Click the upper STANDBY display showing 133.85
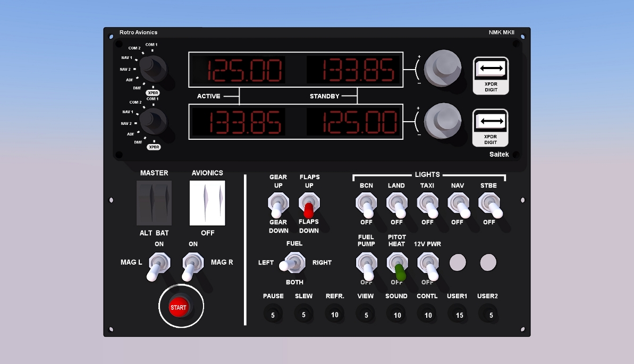The image size is (634, 364). pos(353,70)
